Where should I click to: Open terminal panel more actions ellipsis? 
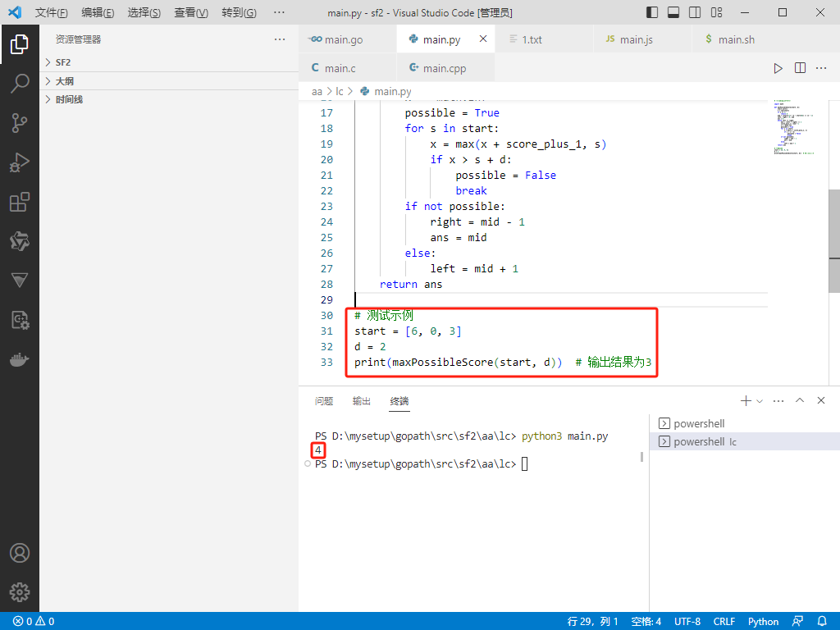point(778,400)
